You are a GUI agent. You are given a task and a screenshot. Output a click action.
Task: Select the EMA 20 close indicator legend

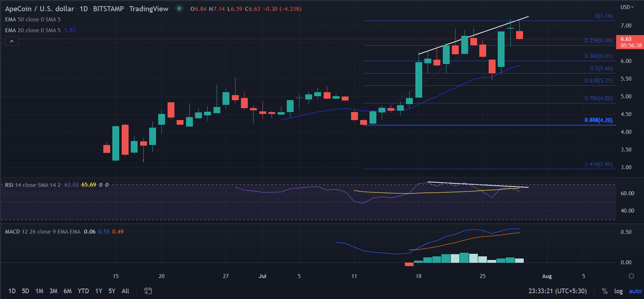pos(33,30)
